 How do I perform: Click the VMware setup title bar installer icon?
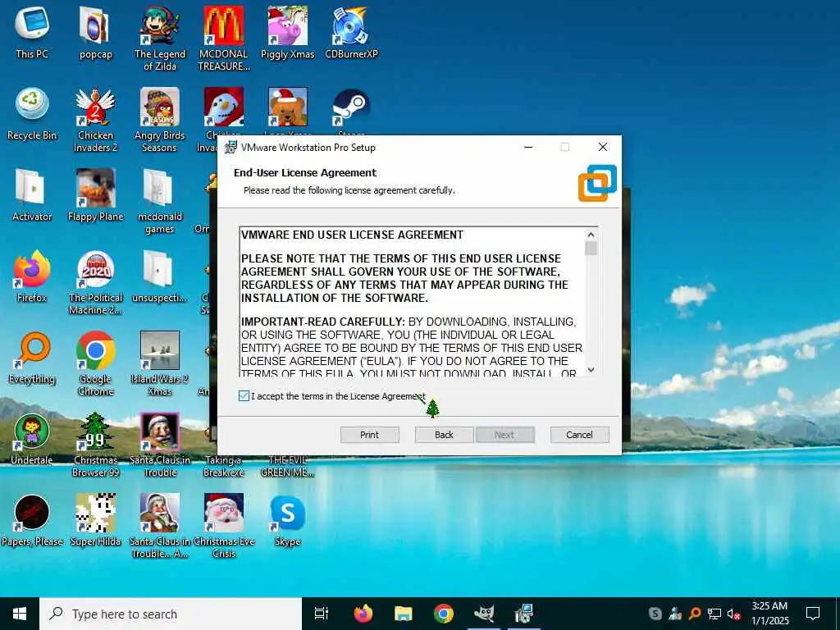click(x=231, y=148)
